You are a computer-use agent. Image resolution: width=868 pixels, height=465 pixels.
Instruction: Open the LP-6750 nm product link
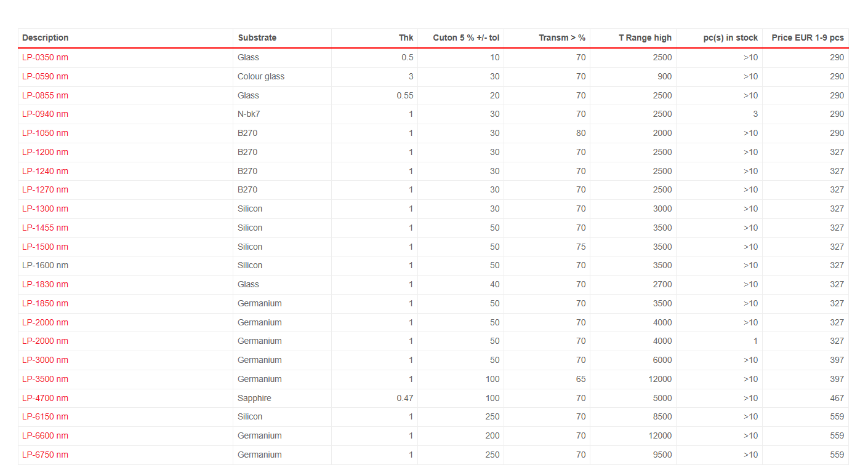pyautogui.click(x=45, y=455)
